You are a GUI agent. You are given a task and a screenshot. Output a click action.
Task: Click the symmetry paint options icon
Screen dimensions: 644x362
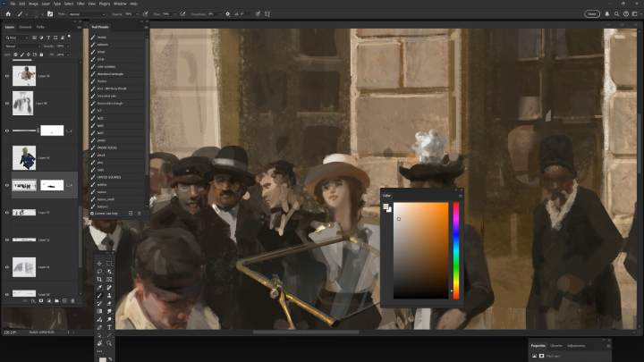[x=267, y=14]
